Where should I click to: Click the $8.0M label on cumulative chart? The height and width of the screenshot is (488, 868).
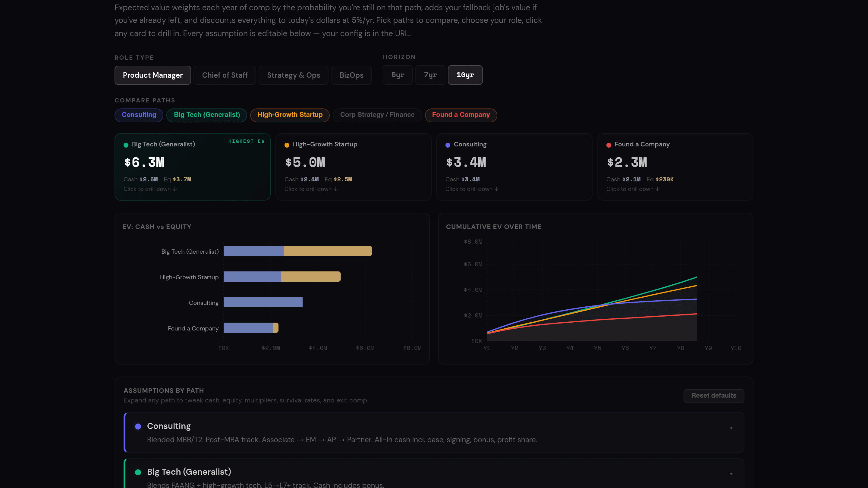point(473,242)
